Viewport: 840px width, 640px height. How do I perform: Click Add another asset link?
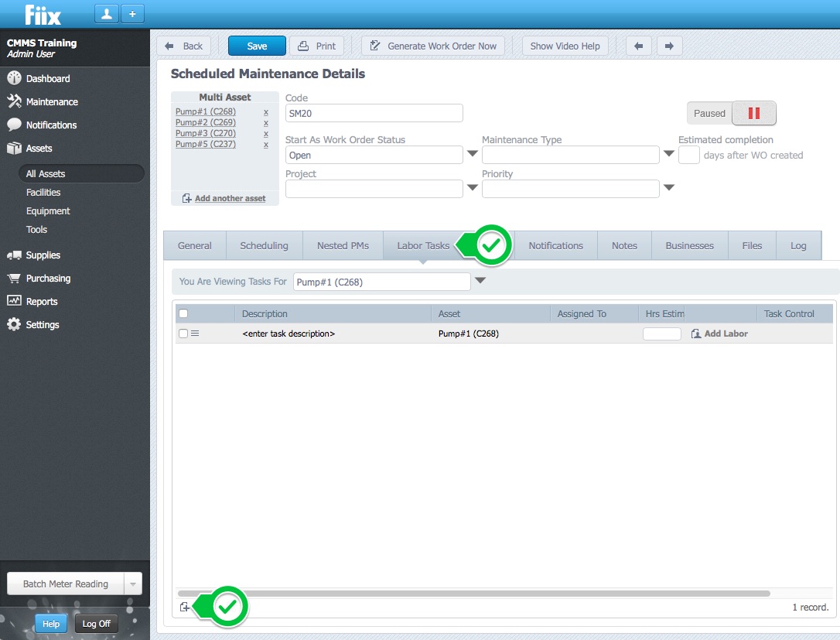click(230, 198)
